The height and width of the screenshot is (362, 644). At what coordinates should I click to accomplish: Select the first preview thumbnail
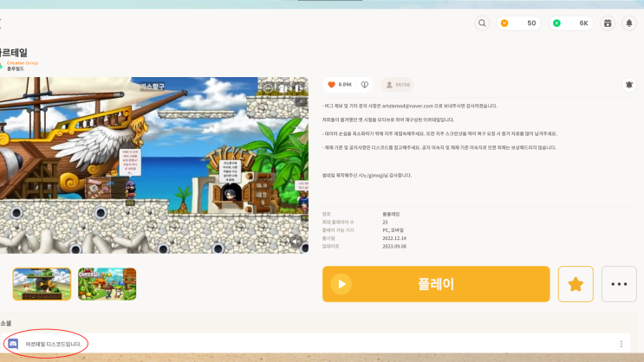(x=42, y=284)
